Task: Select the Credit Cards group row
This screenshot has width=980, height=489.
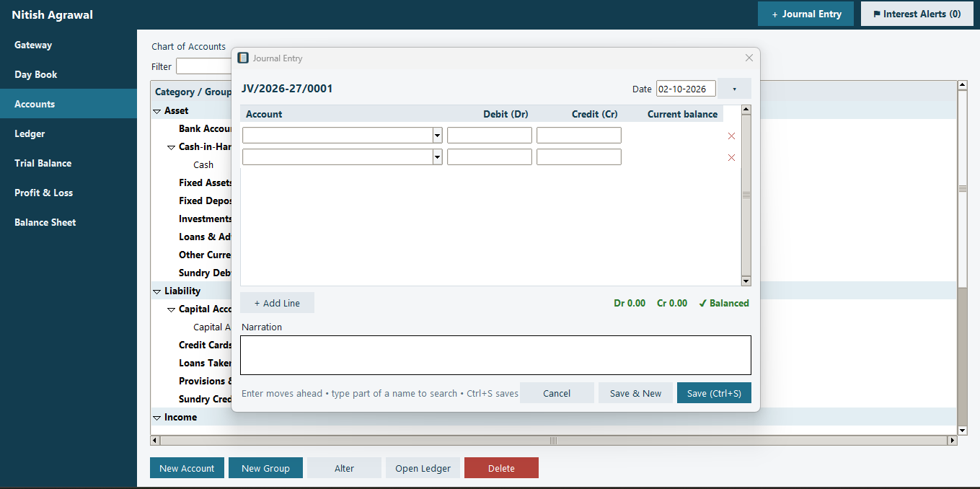Action: point(206,345)
